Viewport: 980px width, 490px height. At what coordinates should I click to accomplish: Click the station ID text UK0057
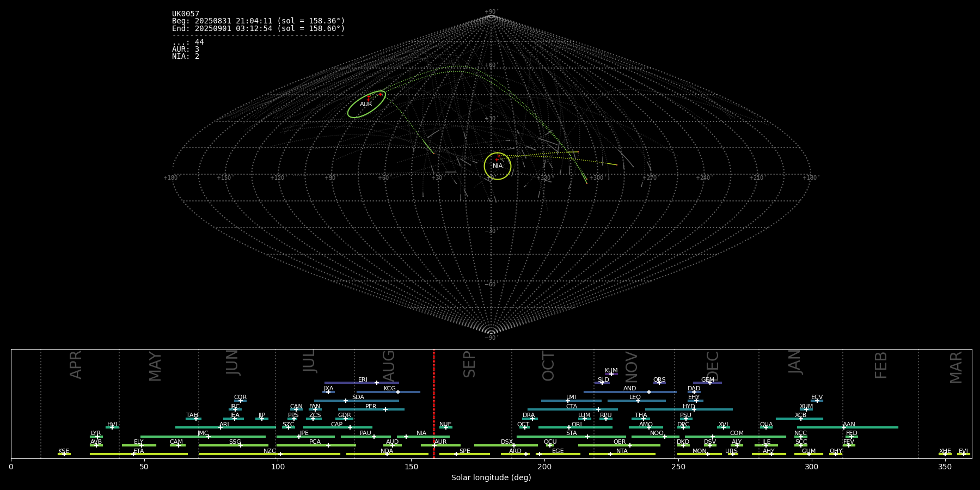click(186, 14)
